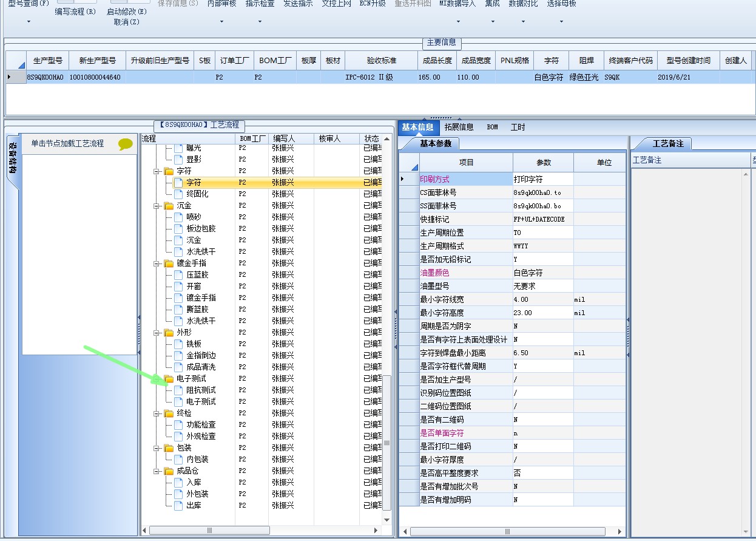Image resolution: width=756 pixels, height=541 pixels.
Task: Open the 工时 tab
Action: click(518, 127)
